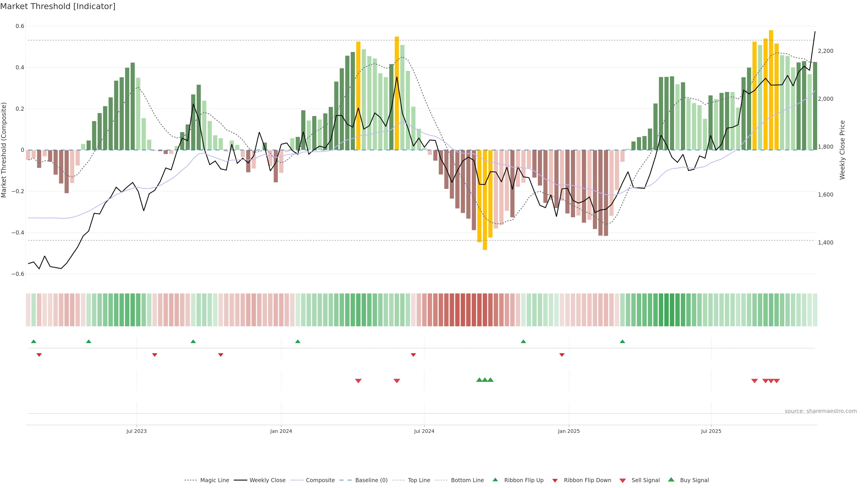Click red ribbon flip-down marker before Jul 2024
868x488 pixels.
coord(413,355)
